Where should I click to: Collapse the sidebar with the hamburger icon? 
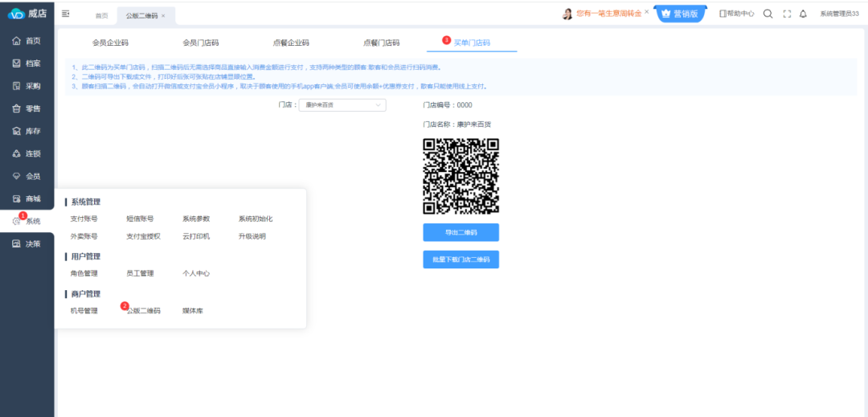[65, 14]
